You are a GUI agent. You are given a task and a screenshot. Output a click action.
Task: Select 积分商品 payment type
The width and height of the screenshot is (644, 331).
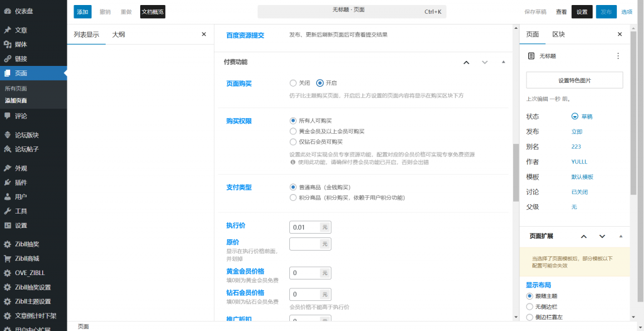click(x=293, y=198)
